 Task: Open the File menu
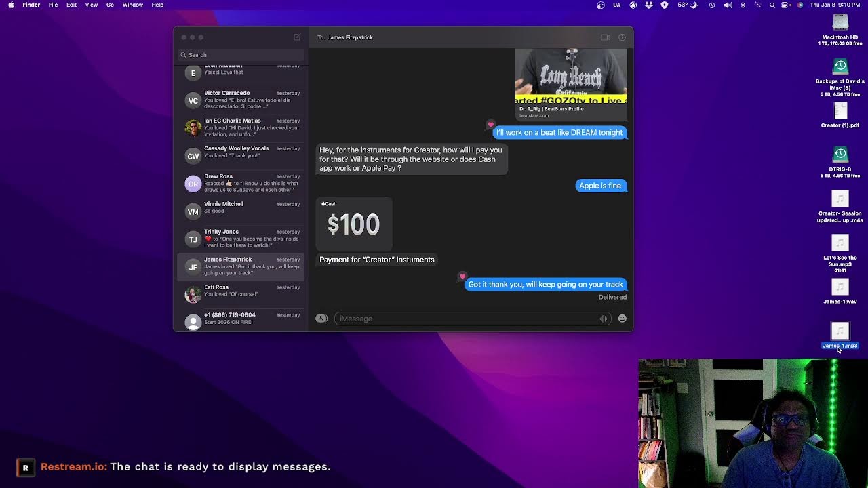click(53, 5)
